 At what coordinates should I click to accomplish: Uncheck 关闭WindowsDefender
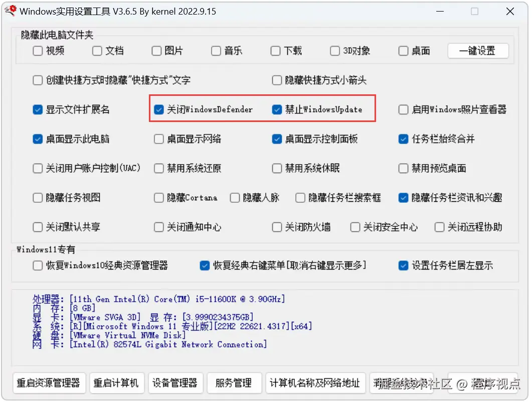coord(159,110)
